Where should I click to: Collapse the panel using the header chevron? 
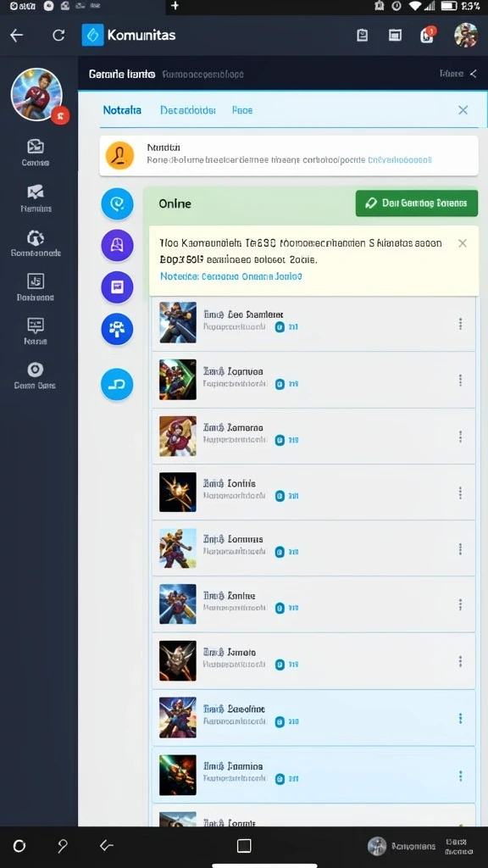tap(474, 74)
